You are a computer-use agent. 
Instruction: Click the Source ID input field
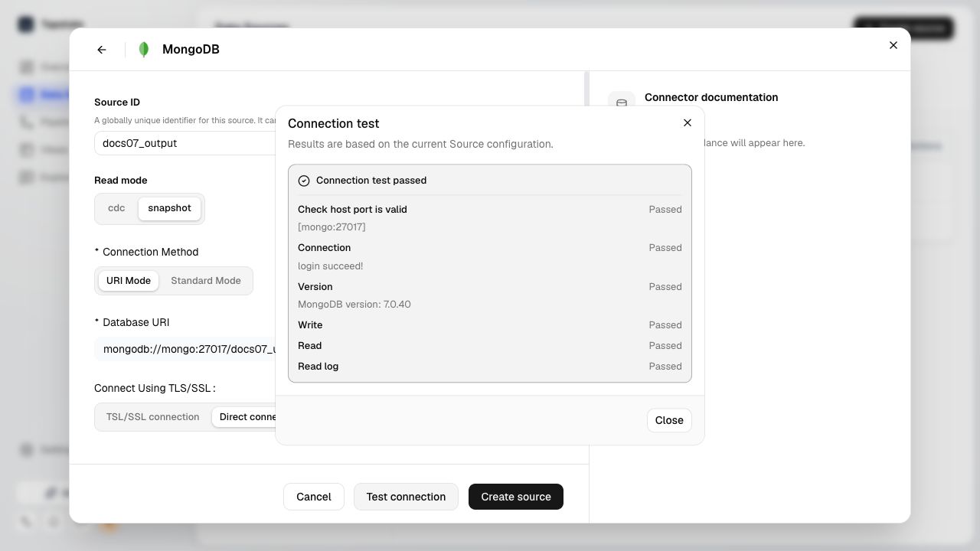pyautogui.click(x=185, y=143)
